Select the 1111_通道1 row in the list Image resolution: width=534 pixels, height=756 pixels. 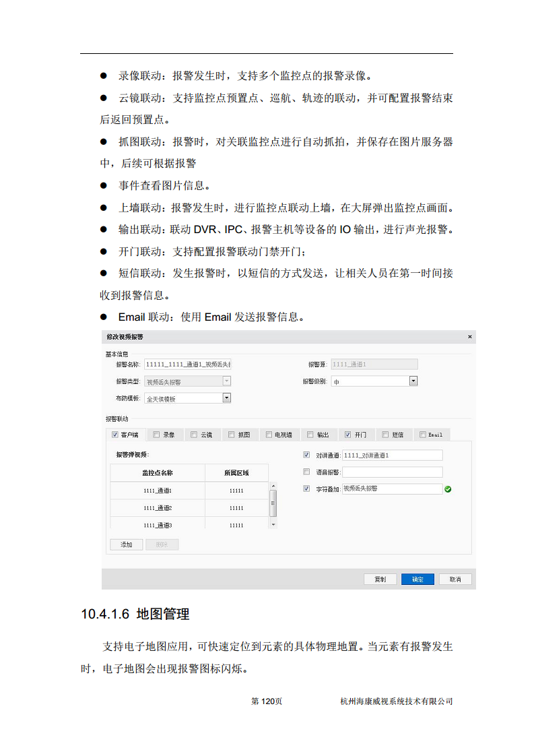(189, 491)
